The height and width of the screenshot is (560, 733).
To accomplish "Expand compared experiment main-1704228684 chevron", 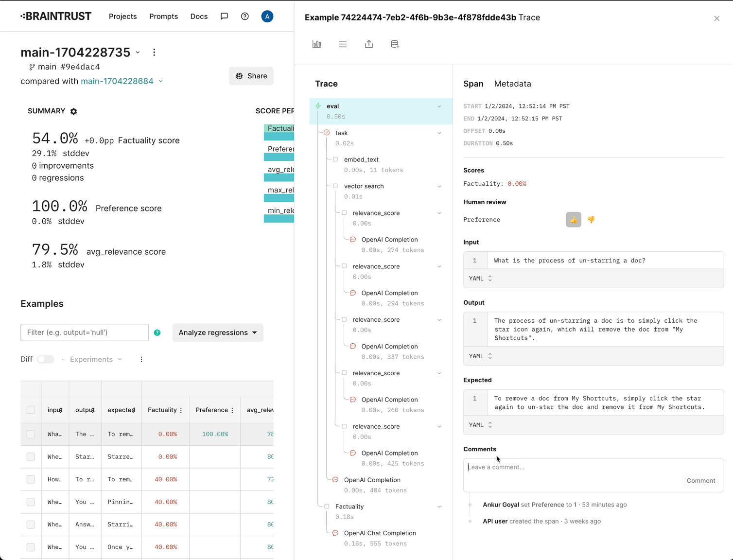I will pos(161,81).
